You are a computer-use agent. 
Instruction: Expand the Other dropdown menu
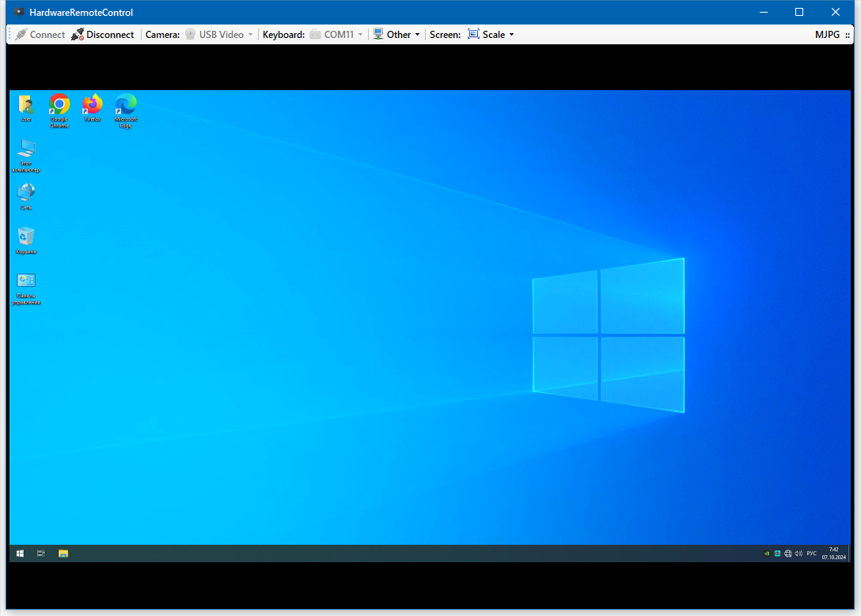point(396,35)
